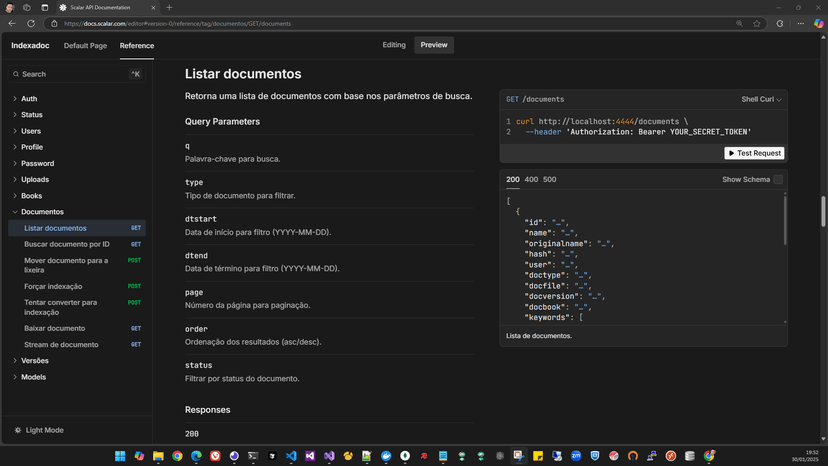The image size is (828, 466).
Task: Expand the Uploads section
Action: [x=35, y=180]
